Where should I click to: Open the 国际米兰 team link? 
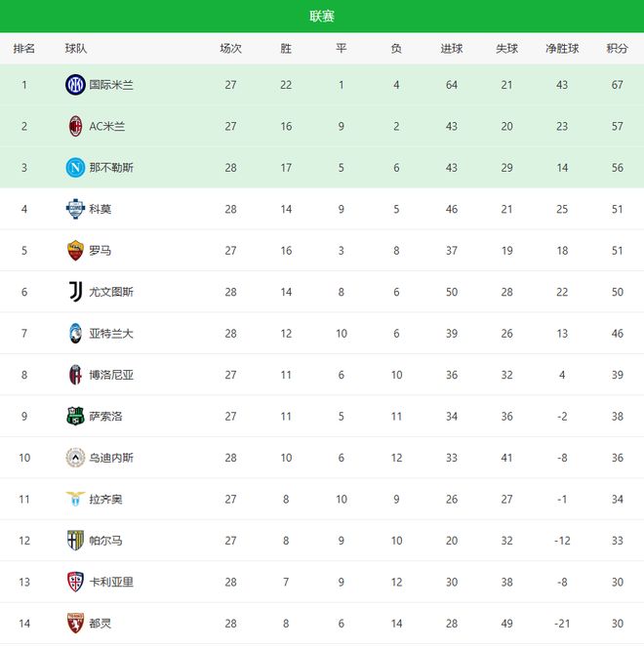111,85
